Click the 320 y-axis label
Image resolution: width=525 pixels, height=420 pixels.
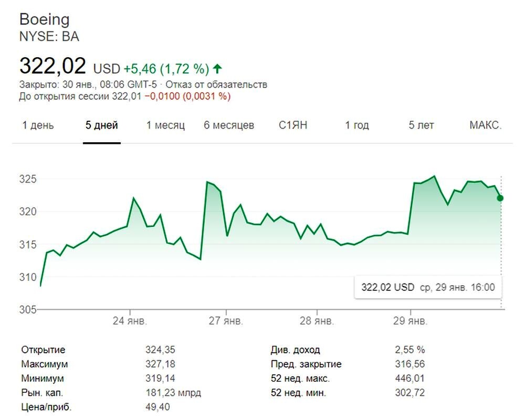point(28,212)
